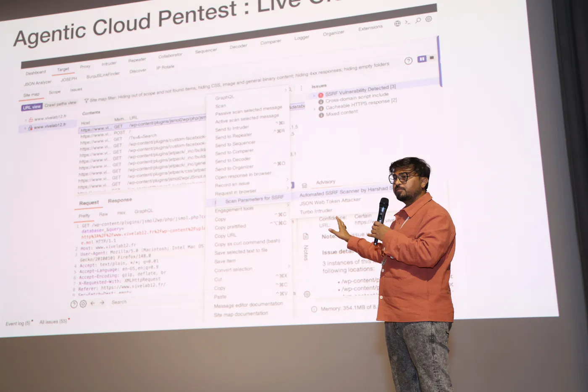Choose Scan Parameters for SSRF in context menu
The image size is (588, 392).
coord(255,199)
